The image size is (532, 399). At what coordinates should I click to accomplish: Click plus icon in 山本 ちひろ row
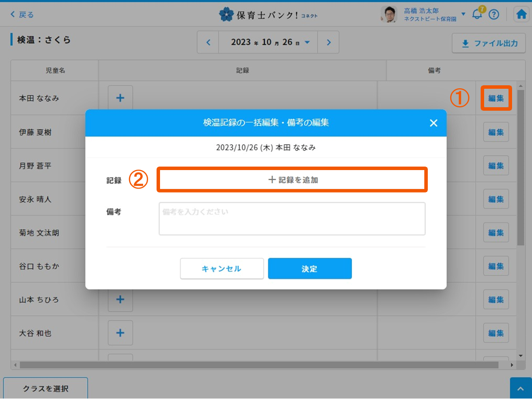point(120,299)
